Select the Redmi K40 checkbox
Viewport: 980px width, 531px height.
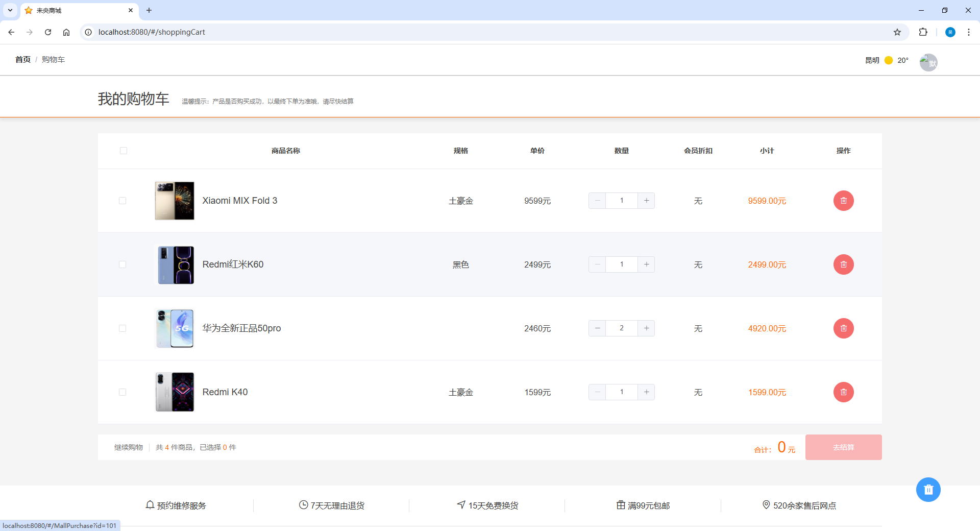(x=122, y=392)
